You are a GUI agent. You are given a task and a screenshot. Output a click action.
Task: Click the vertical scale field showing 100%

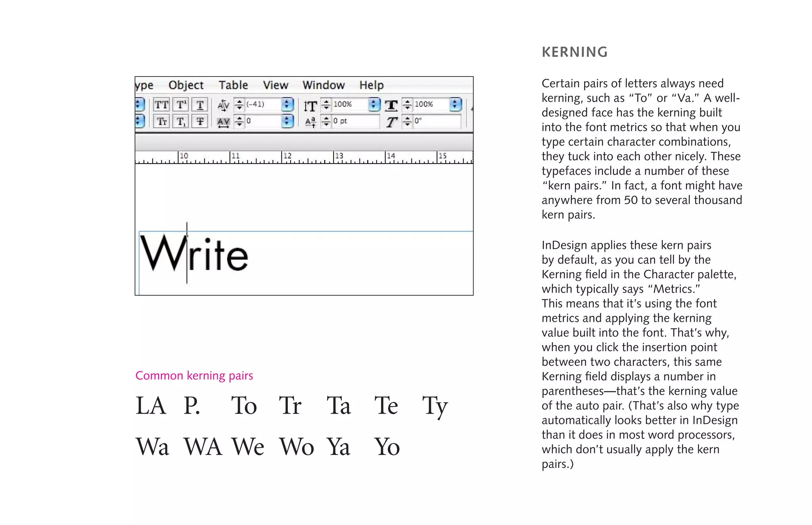[350, 105]
